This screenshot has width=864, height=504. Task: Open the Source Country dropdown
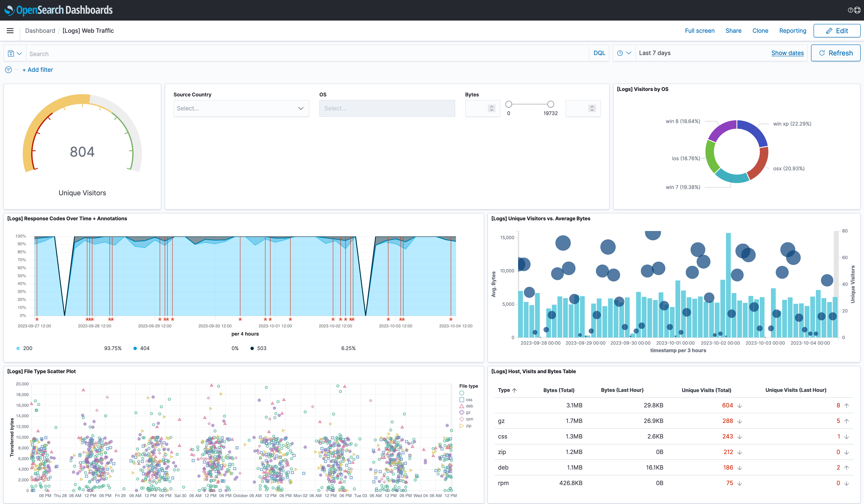coord(241,108)
